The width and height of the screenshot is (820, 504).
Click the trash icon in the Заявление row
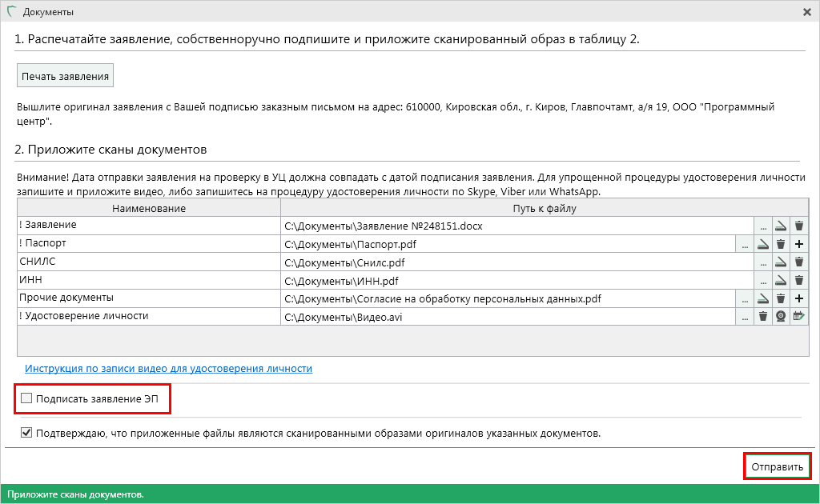pos(798,226)
